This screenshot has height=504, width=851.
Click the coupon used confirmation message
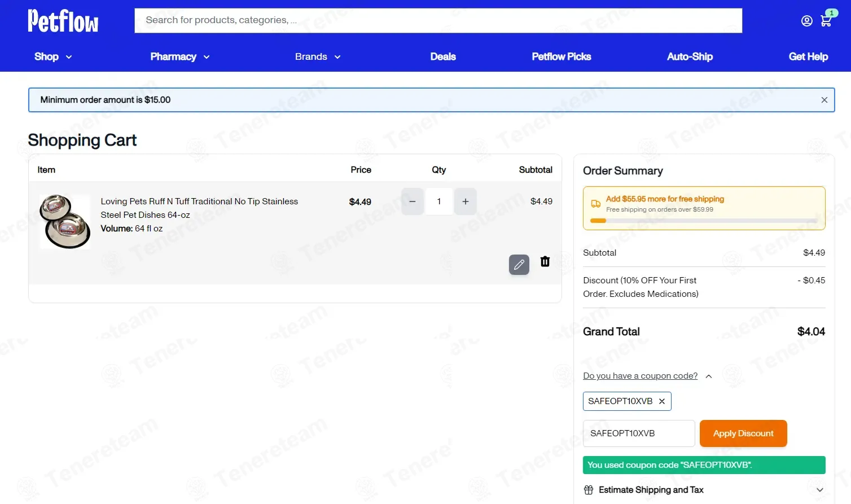pyautogui.click(x=704, y=465)
